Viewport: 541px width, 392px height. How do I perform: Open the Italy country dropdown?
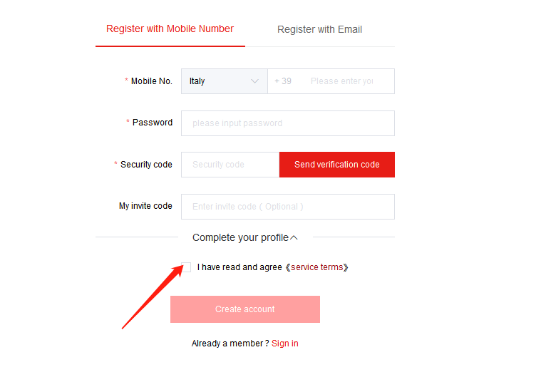coord(225,81)
